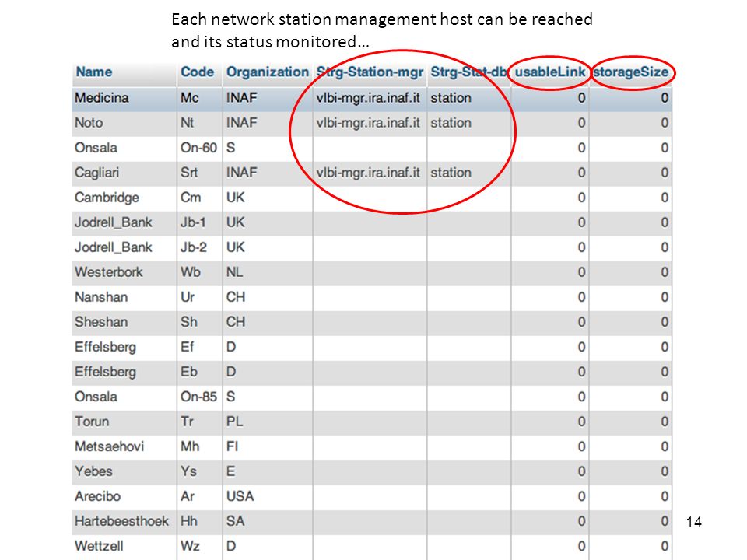The width and height of the screenshot is (747, 560).
Task: Click the On-85 code cell
Action: (198, 397)
